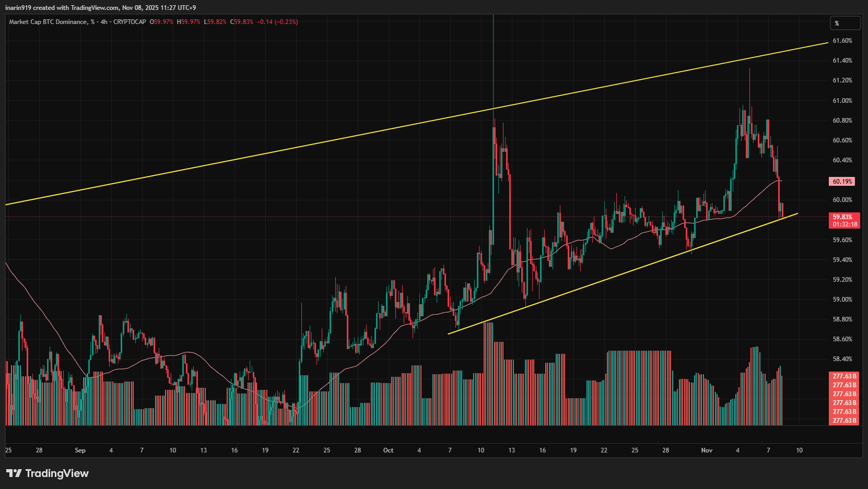
Task: Click the Oct label on the time axis
Action: click(x=388, y=450)
